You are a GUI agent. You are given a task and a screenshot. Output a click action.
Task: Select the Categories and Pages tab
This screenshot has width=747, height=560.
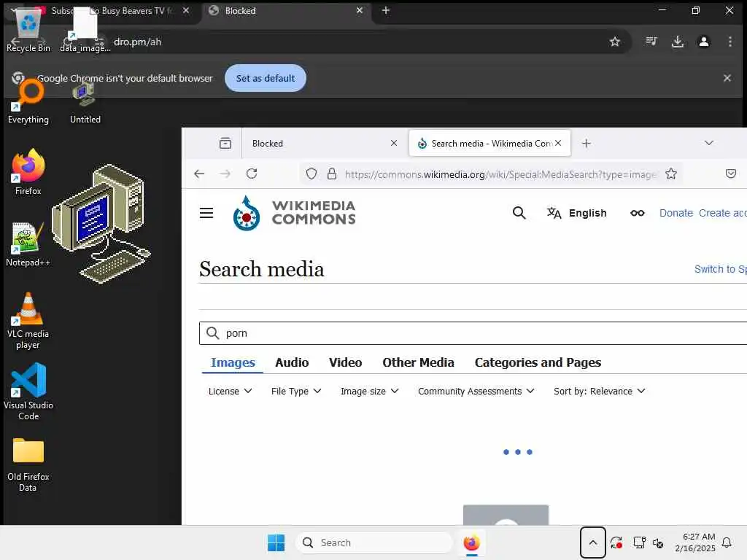pyautogui.click(x=538, y=363)
